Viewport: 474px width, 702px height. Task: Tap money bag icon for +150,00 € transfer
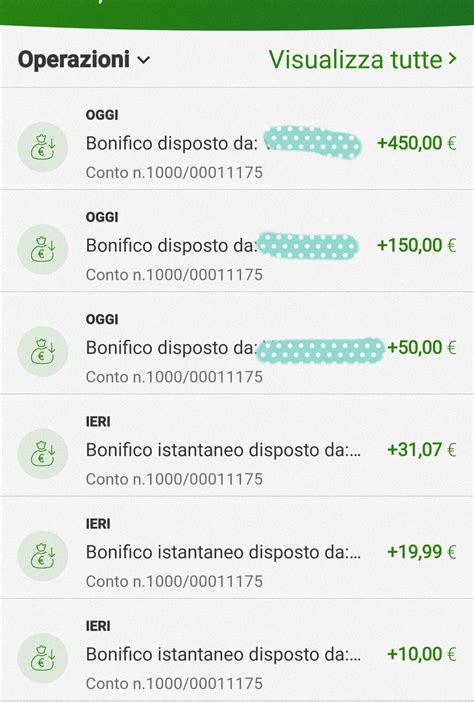click(x=43, y=249)
